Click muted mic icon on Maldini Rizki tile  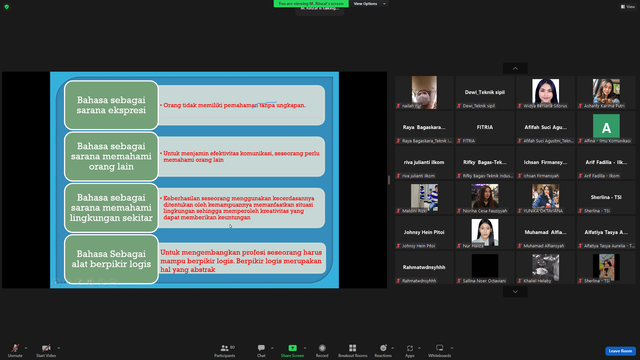398,211
